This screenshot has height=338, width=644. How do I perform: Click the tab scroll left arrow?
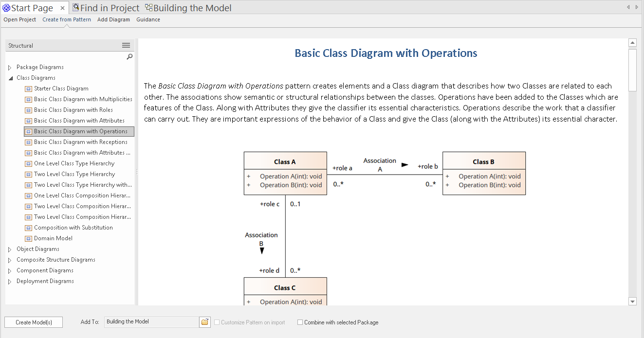click(x=628, y=7)
